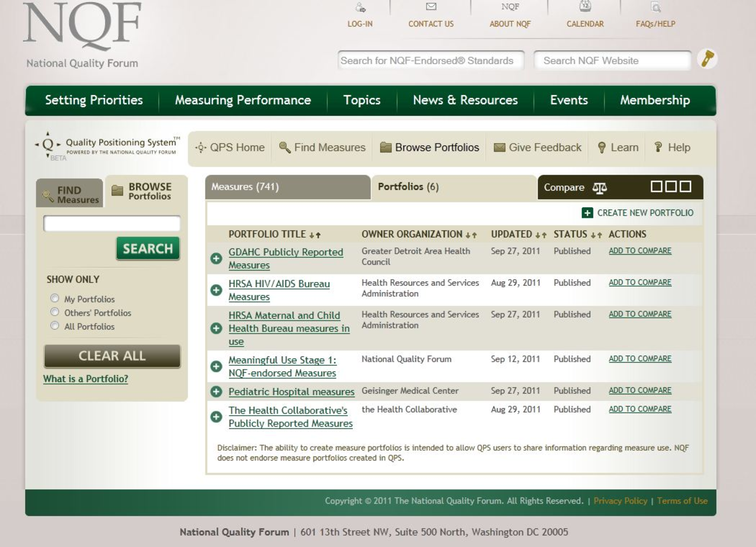Click the Contact Us envelope icon
Viewport: 756px width, 547px height.
click(431, 6)
